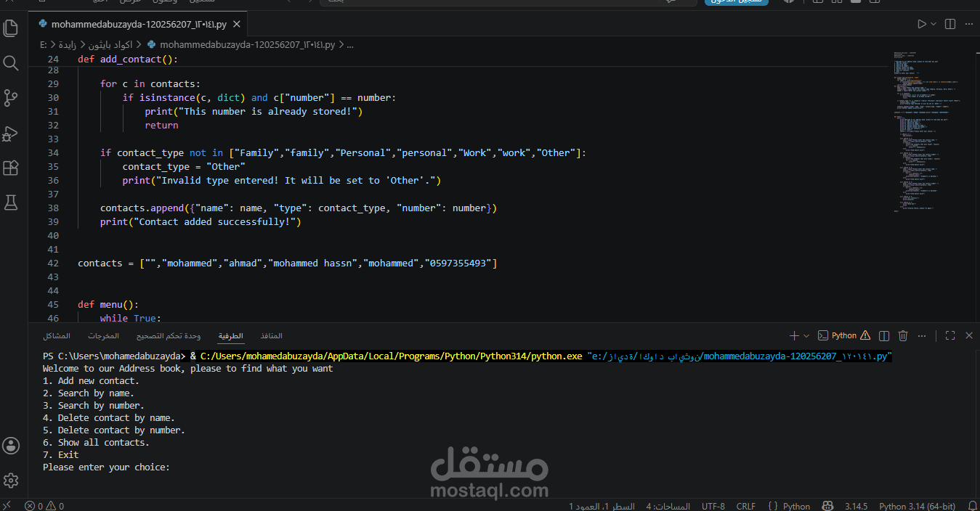Expand the breadcrumb ellipsis symbol segment
This screenshot has height=511, width=980.
349,44
